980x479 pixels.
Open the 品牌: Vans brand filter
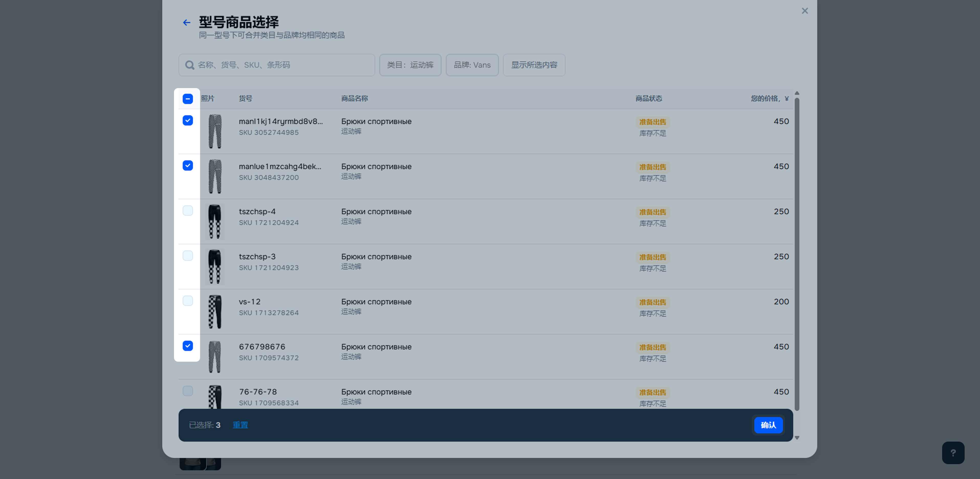[x=472, y=65]
